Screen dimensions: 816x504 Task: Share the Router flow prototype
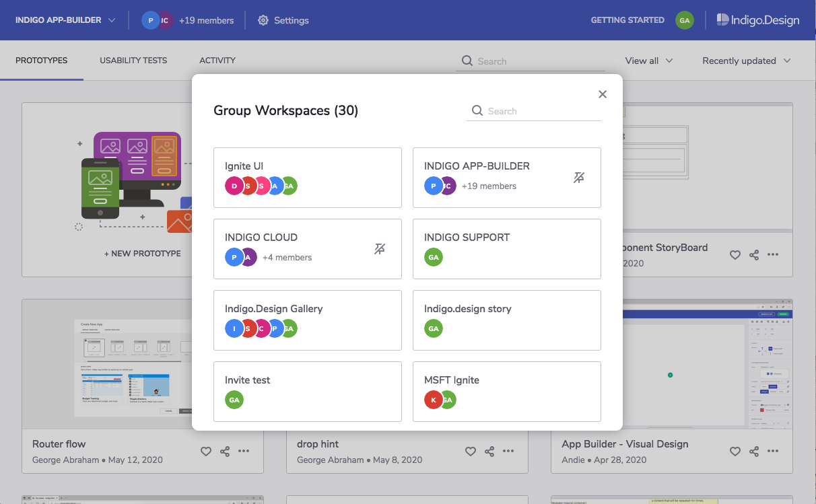pyautogui.click(x=225, y=452)
